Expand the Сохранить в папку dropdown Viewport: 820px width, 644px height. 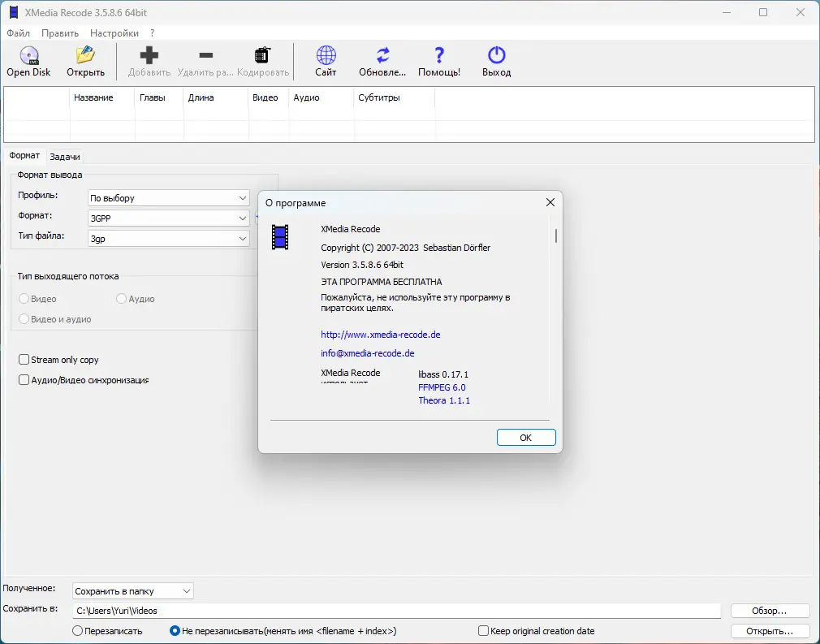[x=133, y=591]
